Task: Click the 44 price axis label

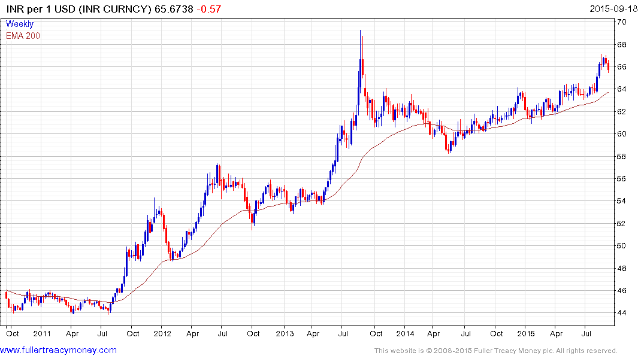Action: (622, 313)
